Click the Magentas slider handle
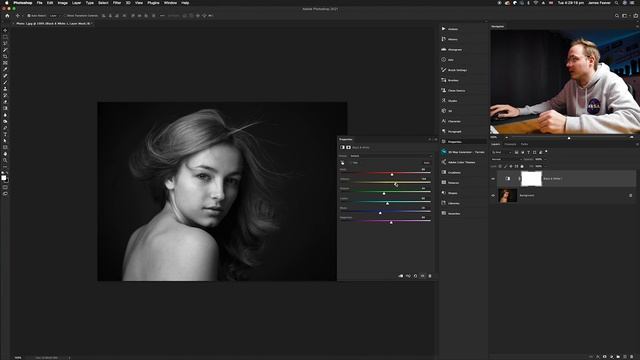The width and height of the screenshot is (640, 360). [391, 223]
